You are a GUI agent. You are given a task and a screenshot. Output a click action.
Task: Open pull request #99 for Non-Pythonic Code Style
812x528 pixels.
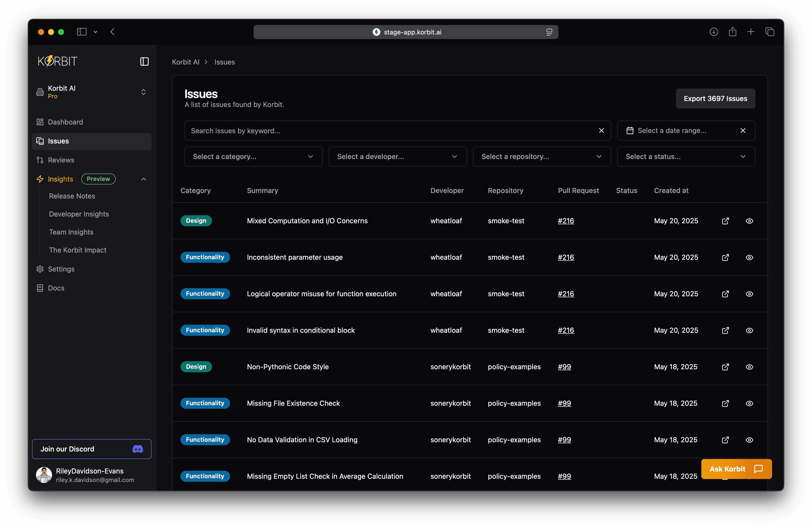(x=564, y=367)
